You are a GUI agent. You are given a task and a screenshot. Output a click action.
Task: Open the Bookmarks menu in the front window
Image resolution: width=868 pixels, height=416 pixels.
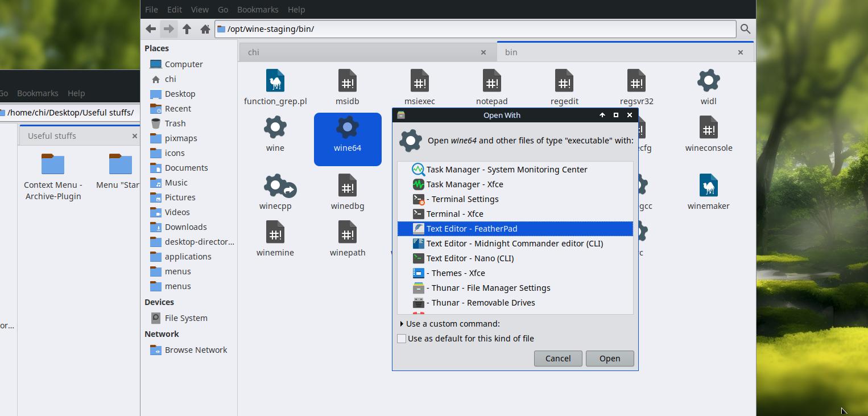(258, 10)
